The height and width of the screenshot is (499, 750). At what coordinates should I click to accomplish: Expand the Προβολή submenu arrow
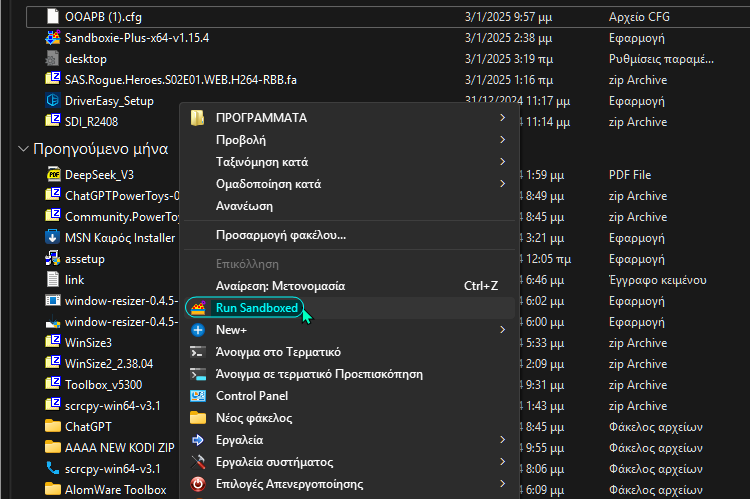[x=502, y=139]
